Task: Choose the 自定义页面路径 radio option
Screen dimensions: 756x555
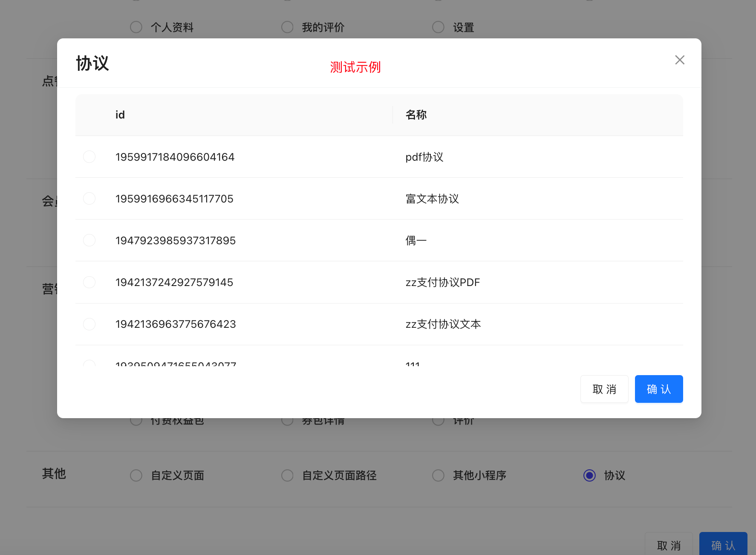Action: 287,475
